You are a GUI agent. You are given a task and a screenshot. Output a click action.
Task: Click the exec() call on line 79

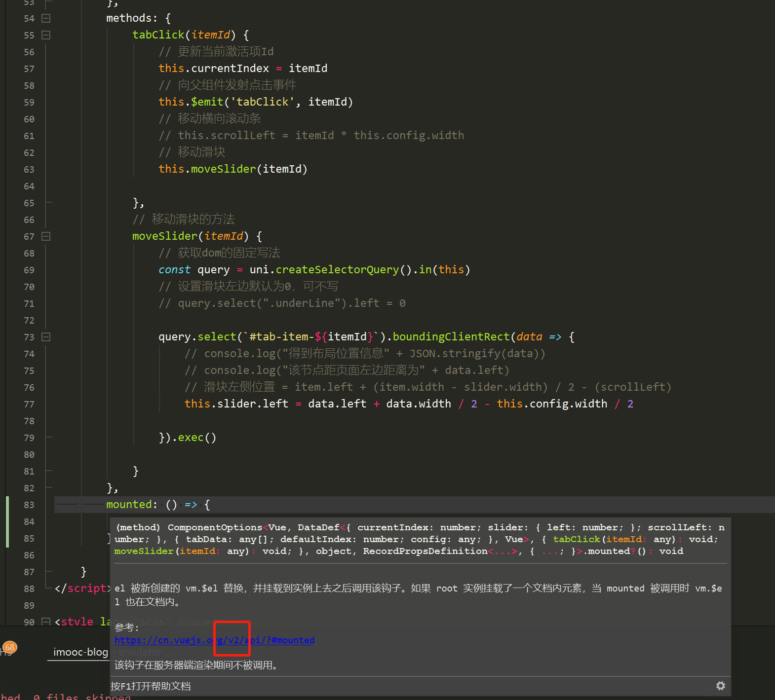point(191,438)
